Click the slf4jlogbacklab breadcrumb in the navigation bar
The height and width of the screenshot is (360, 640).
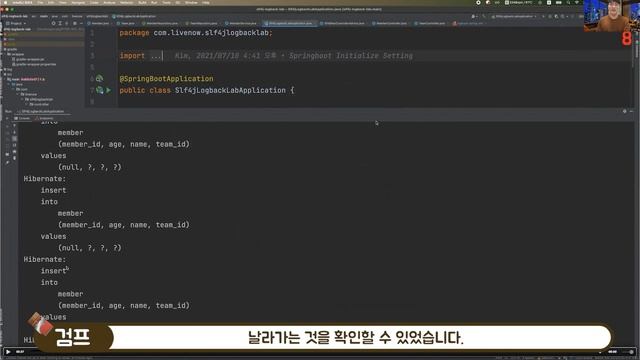tap(97, 16)
